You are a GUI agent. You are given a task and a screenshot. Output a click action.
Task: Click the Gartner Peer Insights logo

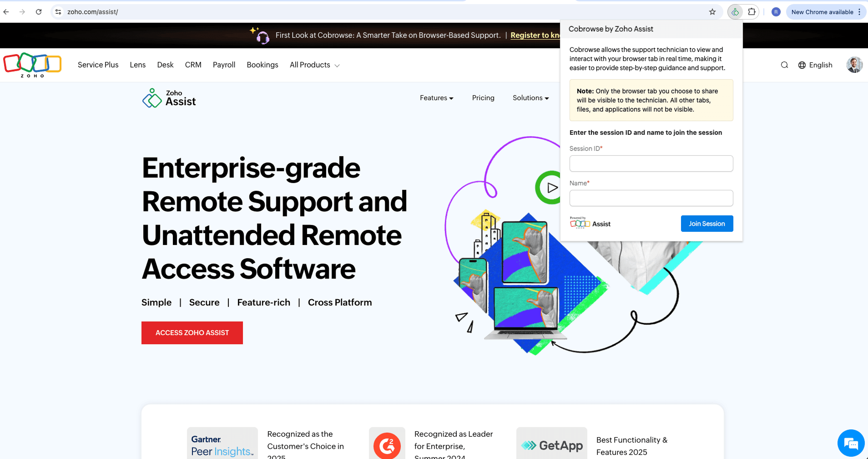click(222, 443)
